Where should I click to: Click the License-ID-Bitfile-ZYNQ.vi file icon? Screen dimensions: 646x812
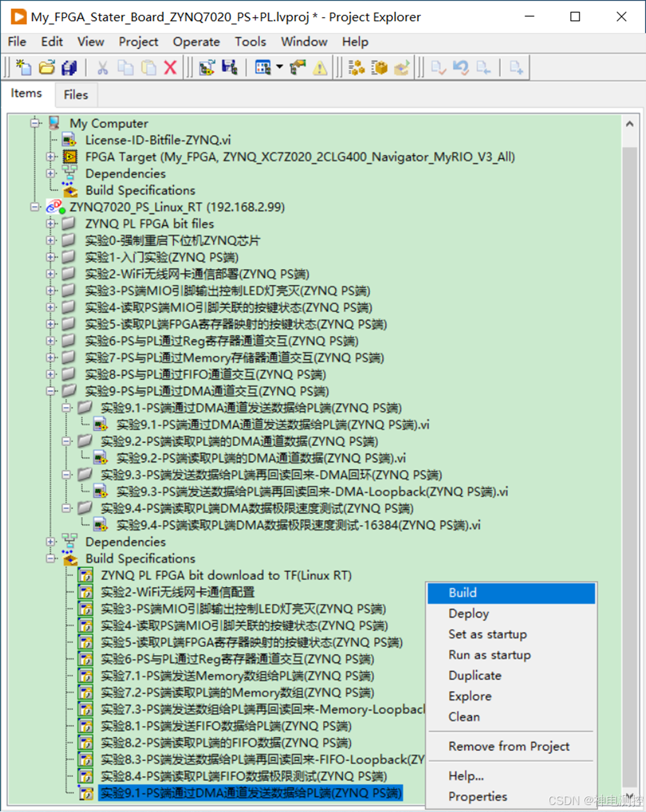[69, 140]
